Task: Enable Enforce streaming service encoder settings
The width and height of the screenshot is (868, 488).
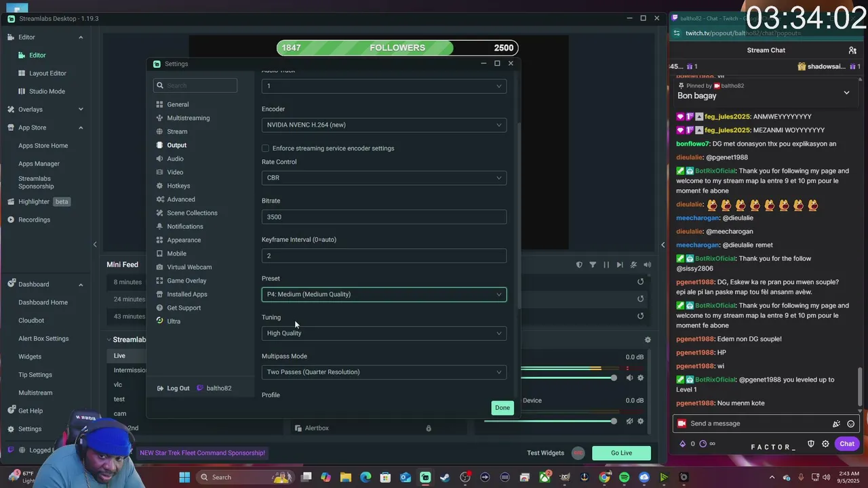Action: pos(265,148)
